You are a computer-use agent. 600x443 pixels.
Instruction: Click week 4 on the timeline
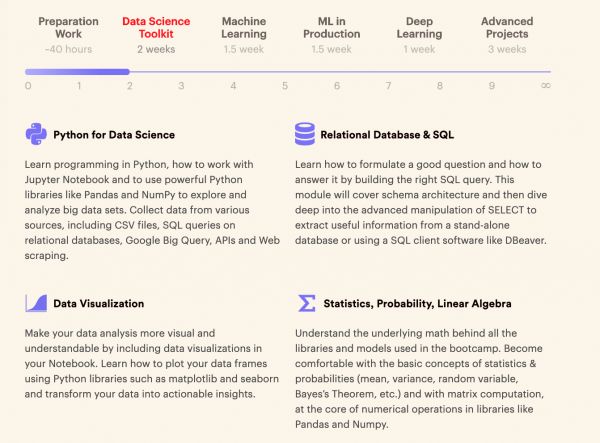coord(233,86)
